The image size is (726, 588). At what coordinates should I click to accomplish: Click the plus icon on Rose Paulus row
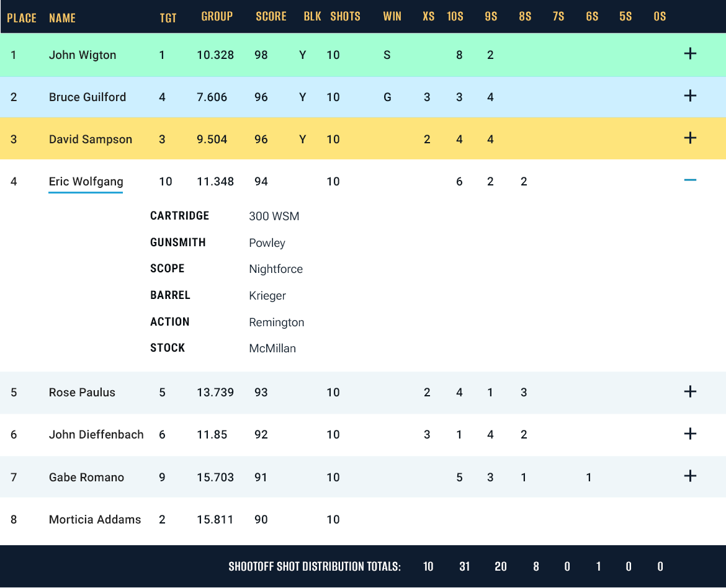pos(690,391)
